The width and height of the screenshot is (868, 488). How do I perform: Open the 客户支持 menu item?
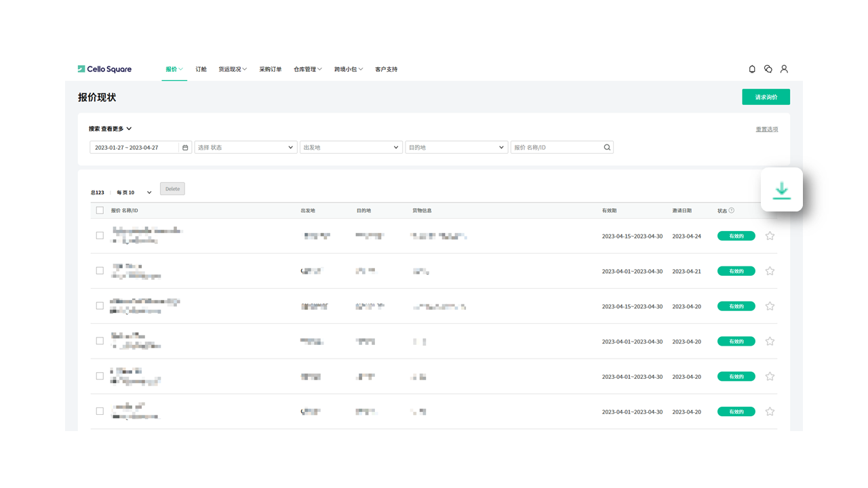tap(386, 69)
